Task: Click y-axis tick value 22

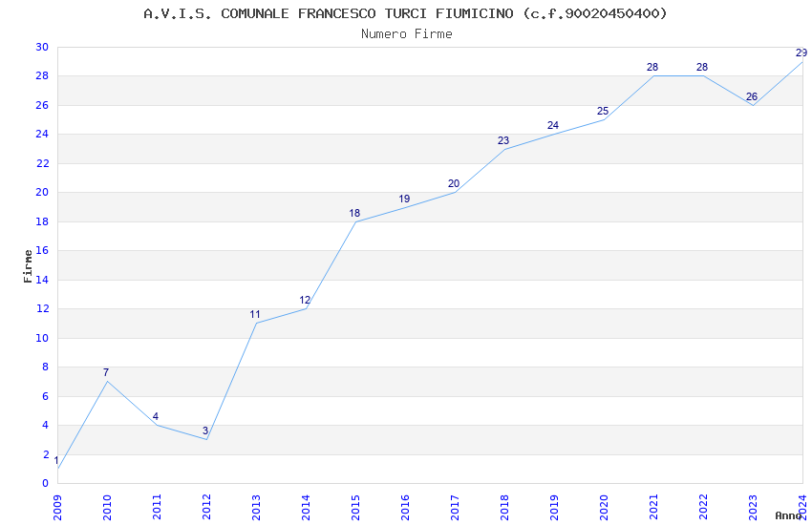Action: coord(42,163)
